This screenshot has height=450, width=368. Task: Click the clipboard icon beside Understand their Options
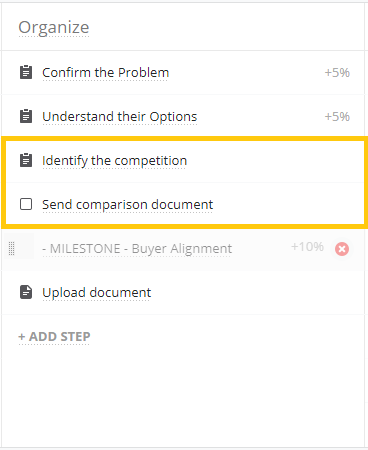26,116
